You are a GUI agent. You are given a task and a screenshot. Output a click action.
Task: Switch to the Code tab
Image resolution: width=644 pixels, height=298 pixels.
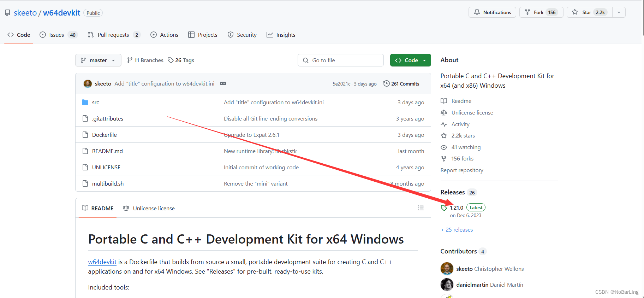click(19, 35)
